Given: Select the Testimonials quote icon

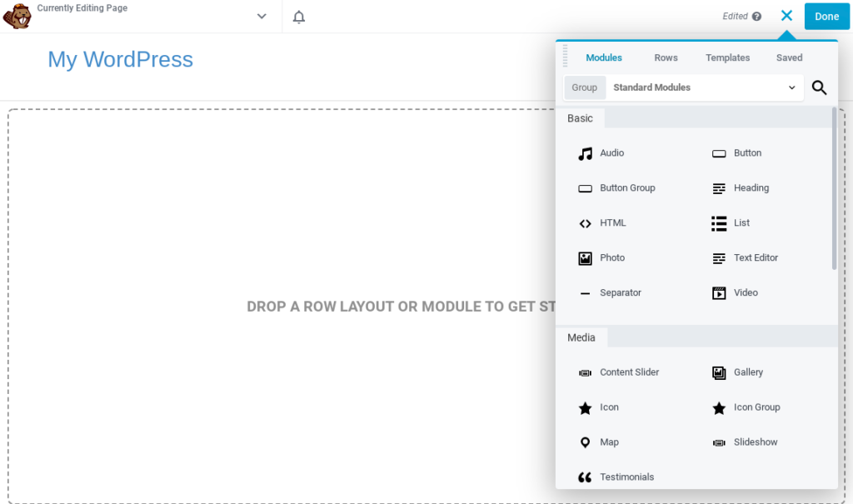Looking at the screenshot, I should (x=586, y=477).
